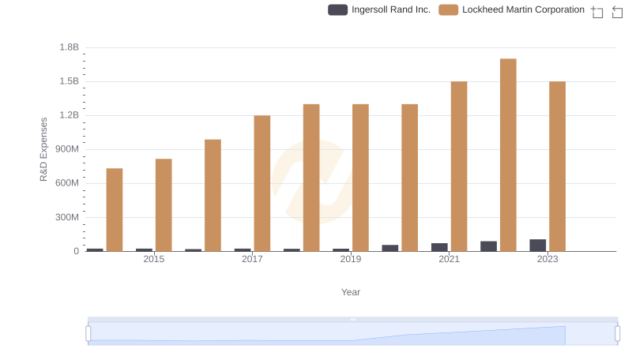This screenshot has height=364, width=632.
Task: Click Ingersoll Rand bar for 2021
Action: (x=439, y=247)
